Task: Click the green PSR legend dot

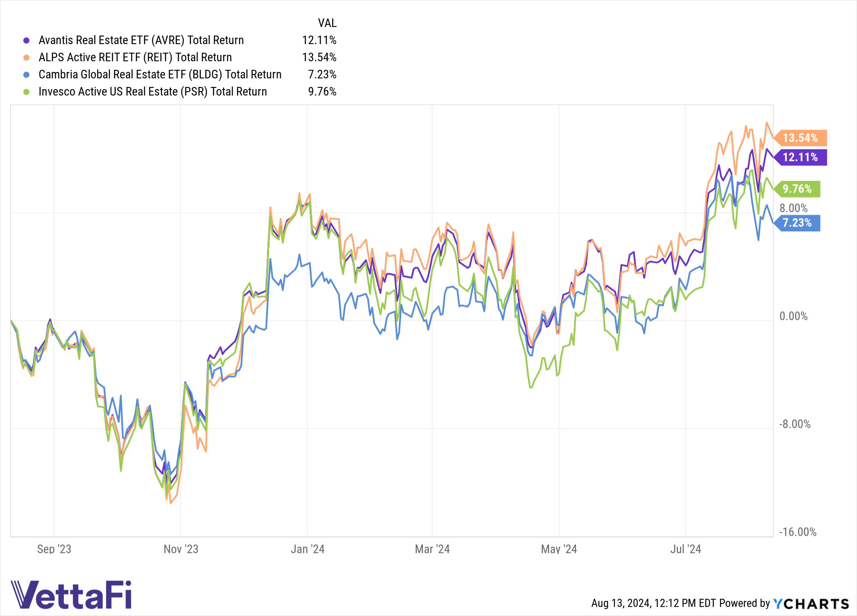Action: (27, 92)
